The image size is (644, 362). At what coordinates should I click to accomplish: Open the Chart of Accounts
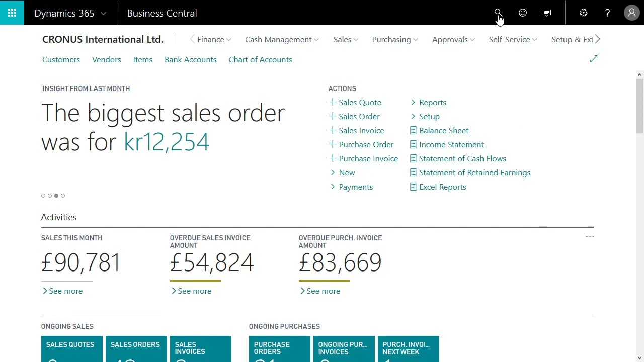pos(260,59)
